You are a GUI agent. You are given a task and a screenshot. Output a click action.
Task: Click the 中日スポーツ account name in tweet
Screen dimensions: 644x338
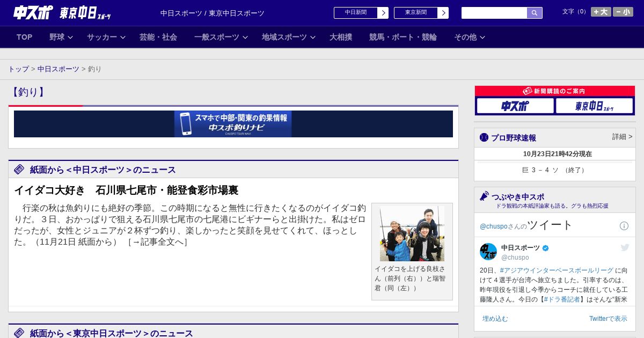coord(521,248)
